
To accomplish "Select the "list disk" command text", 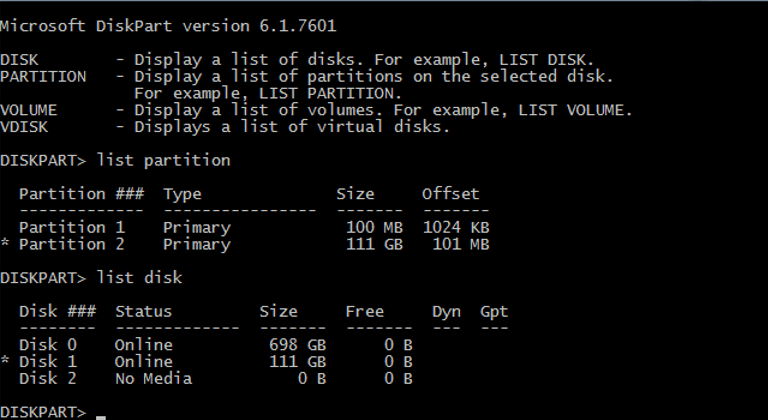I will [140, 277].
